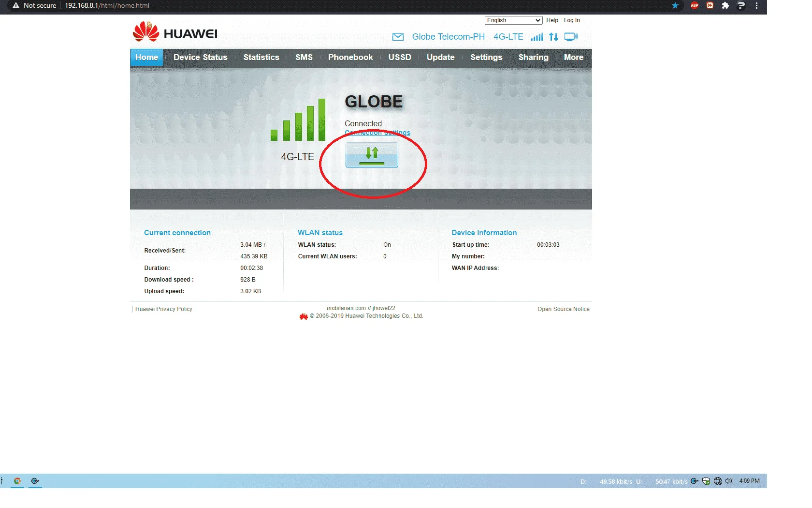Screen dimensions: 812x508
Task: Click the red extension icon beside ABP
Action: pos(710,6)
